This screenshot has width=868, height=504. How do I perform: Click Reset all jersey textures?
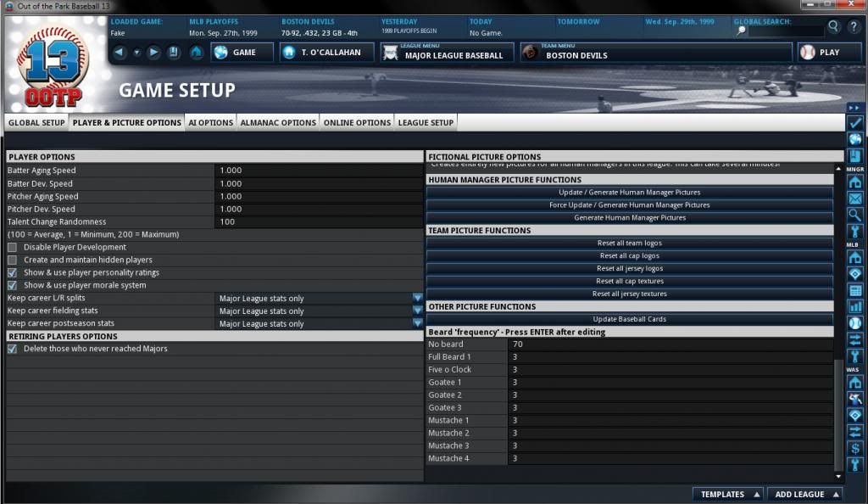click(x=630, y=294)
